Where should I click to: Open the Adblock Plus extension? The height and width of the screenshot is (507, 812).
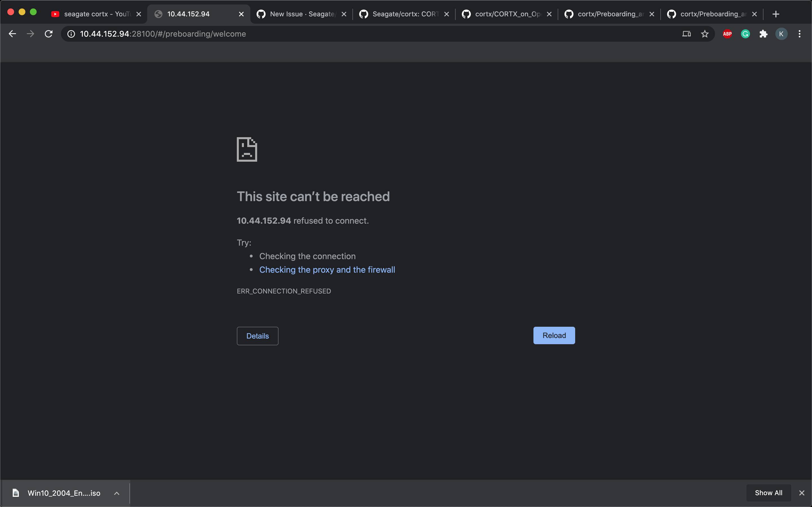(727, 34)
